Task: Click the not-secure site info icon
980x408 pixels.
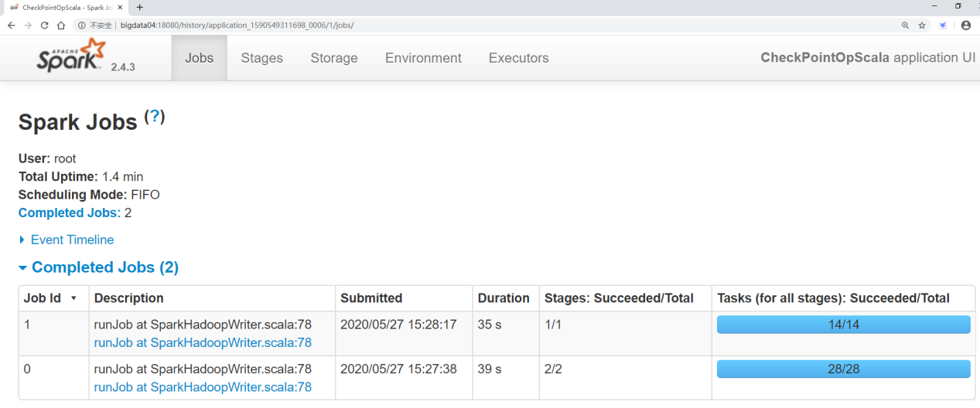Action: (81, 25)
